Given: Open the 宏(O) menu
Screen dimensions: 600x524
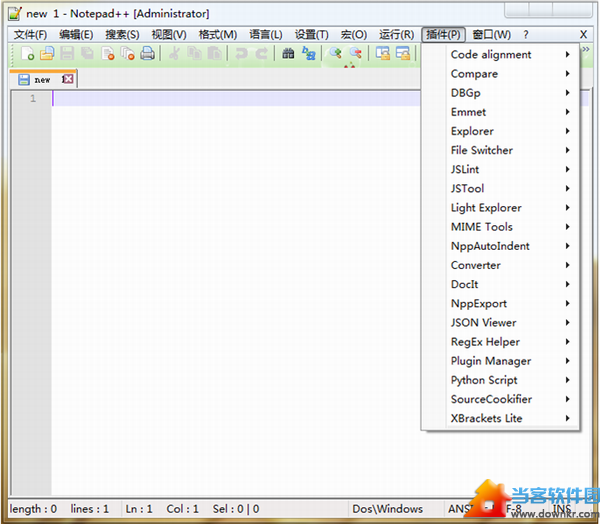Looking at the screenshot, I should 354,35.
